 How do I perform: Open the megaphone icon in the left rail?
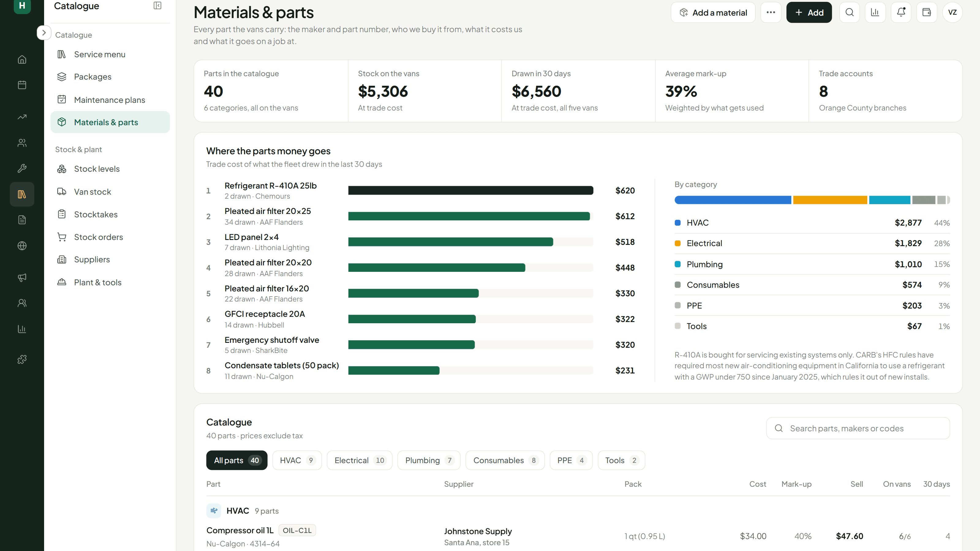point(22,277)
